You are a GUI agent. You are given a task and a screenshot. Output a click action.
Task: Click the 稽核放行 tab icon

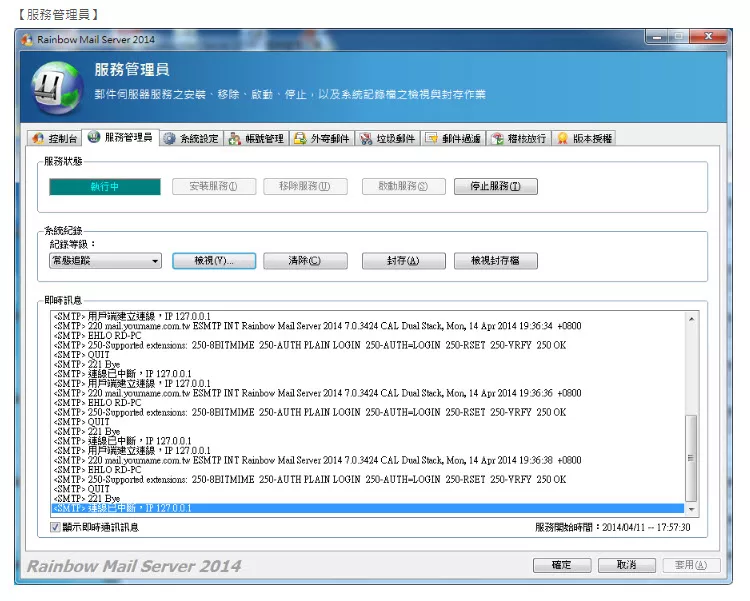[497, 139]
